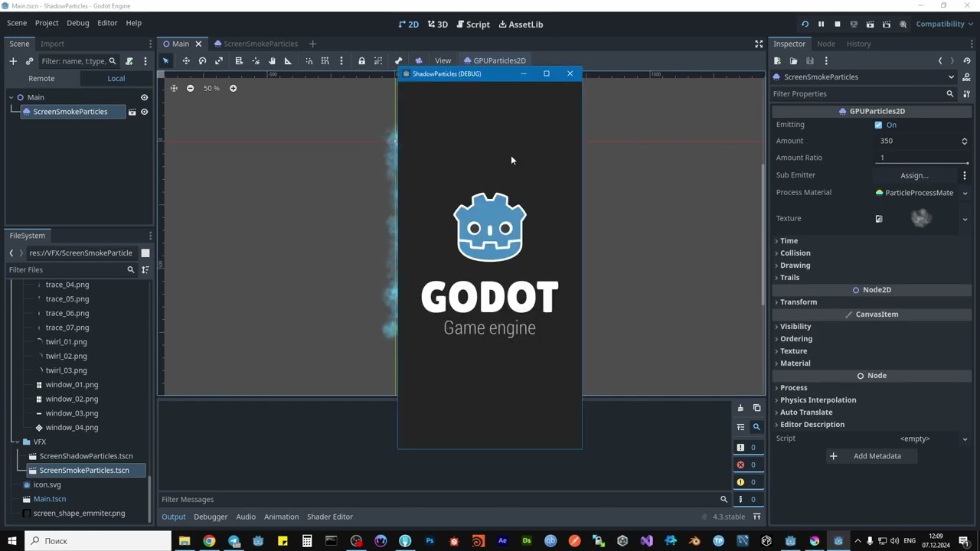Toggle smart snap in viewport toolbar
Viewport: 980px width, 551px height.
tap(309, 60)
